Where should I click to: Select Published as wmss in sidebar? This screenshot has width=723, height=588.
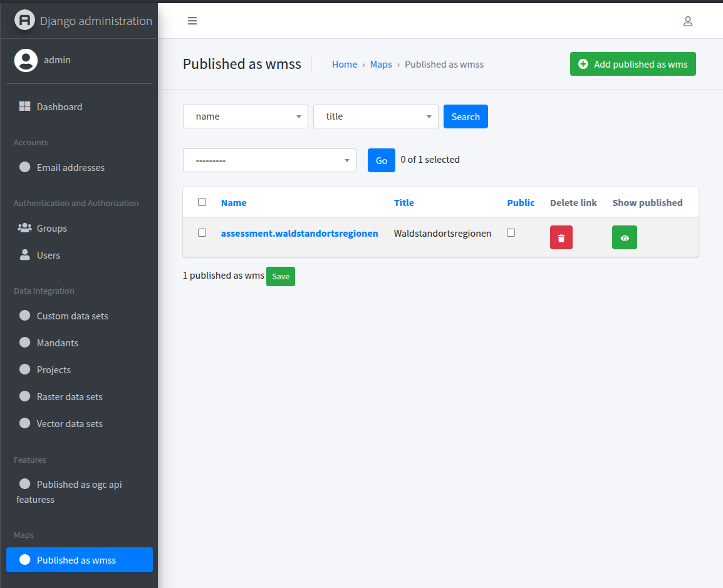(x=80, y=560)
